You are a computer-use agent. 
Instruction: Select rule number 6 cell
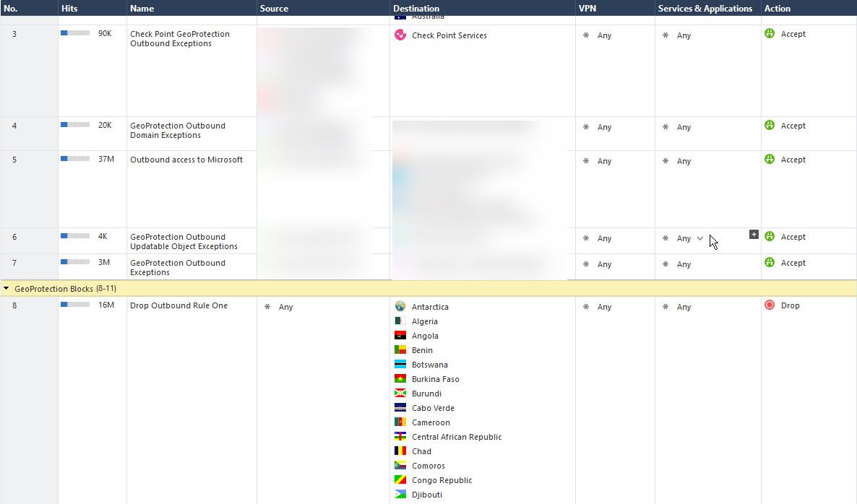click(29, 240)
